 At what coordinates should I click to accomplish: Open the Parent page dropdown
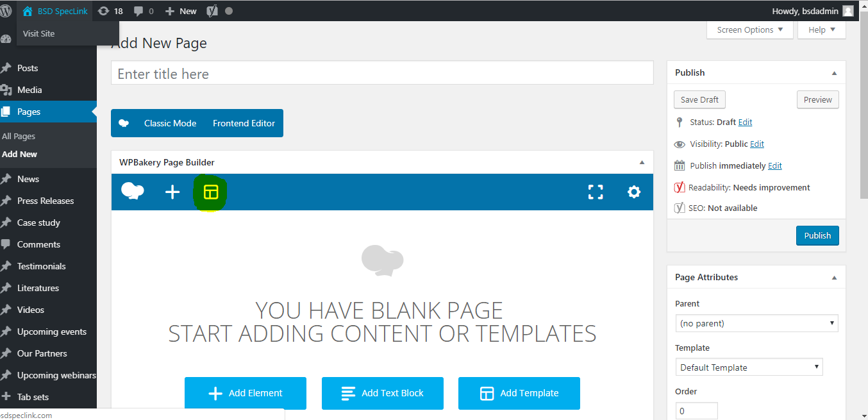point(756,323)
